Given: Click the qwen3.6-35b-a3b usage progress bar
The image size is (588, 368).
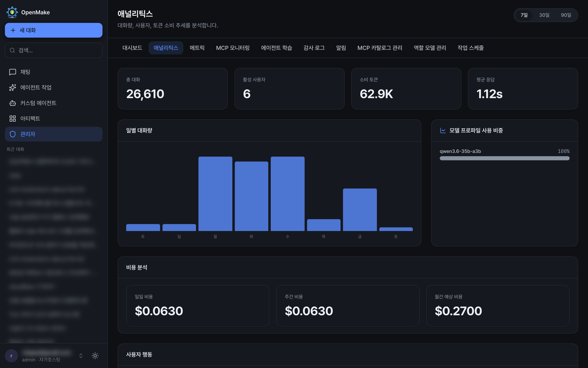Looking at the screenshot, I should 504,158.
